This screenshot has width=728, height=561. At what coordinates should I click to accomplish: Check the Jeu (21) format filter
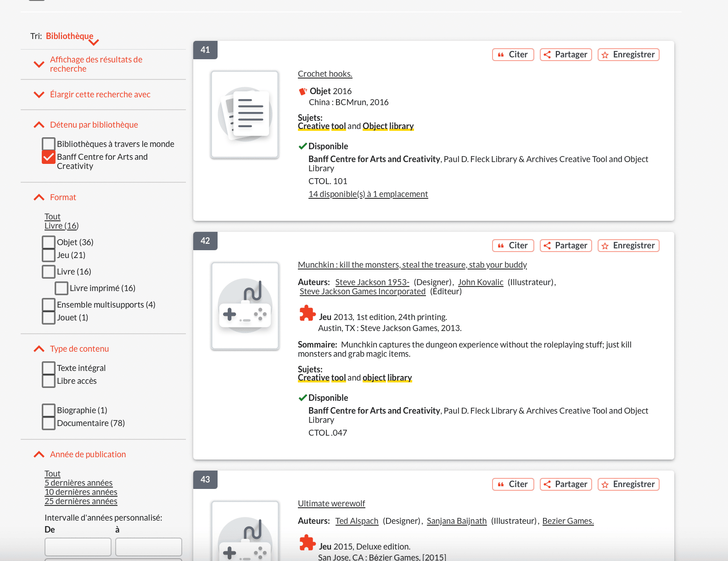49,255
